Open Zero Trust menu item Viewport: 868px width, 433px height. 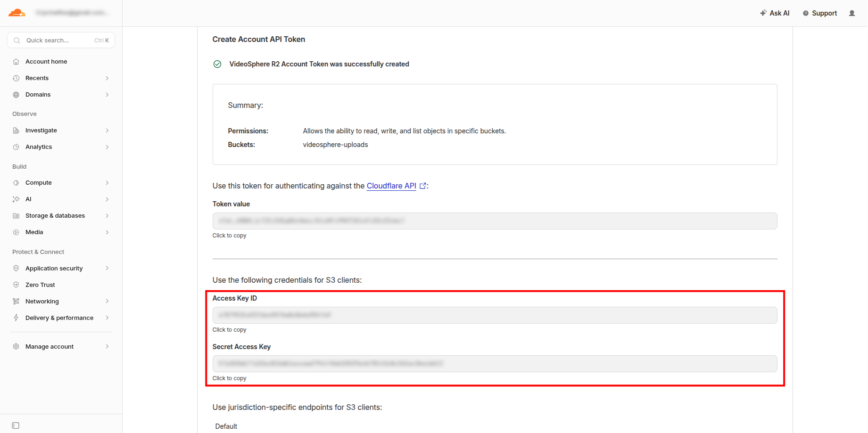tap(61, 285)
